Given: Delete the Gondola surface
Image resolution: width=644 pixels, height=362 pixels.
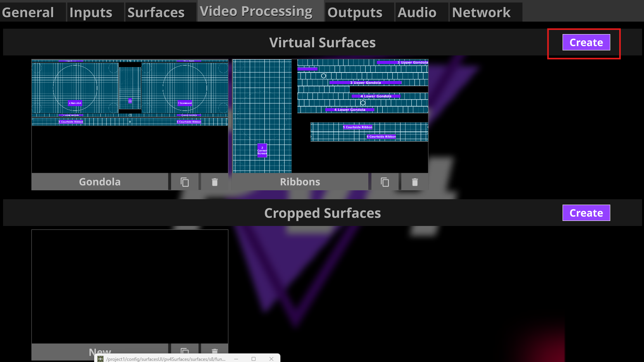Looking at the screenshot, I should (215, 182).
